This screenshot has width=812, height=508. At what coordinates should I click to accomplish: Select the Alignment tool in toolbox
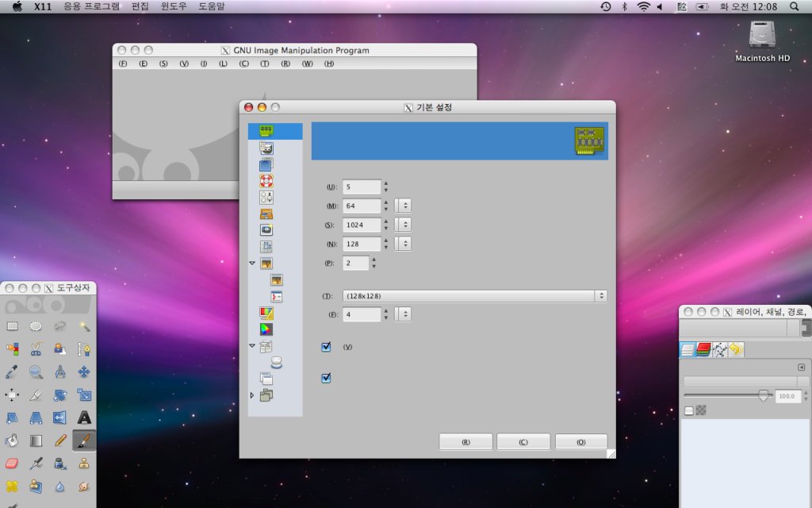(12, 394)
